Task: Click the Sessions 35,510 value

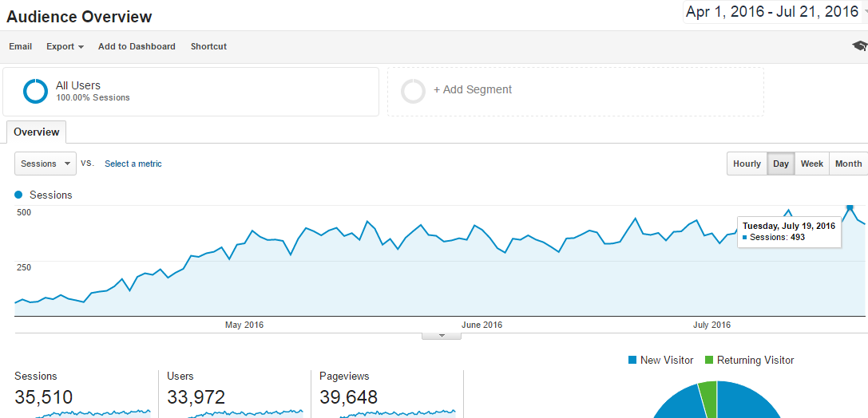Action: pyautogui.click(x=44, y=397)
